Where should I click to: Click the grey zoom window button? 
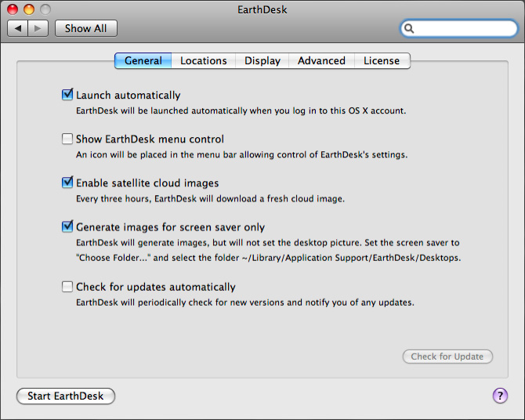click(45, 9)
